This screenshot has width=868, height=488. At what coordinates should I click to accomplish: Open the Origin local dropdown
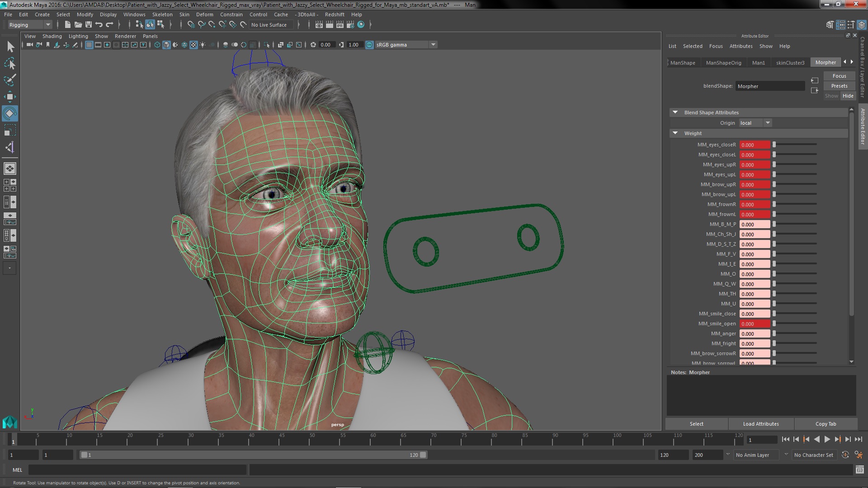tap(755, 123)
